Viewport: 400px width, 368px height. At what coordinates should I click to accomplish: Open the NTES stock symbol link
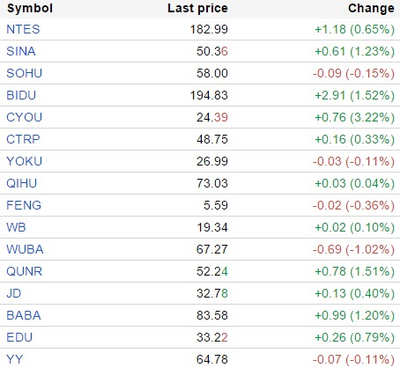[23, 29]
